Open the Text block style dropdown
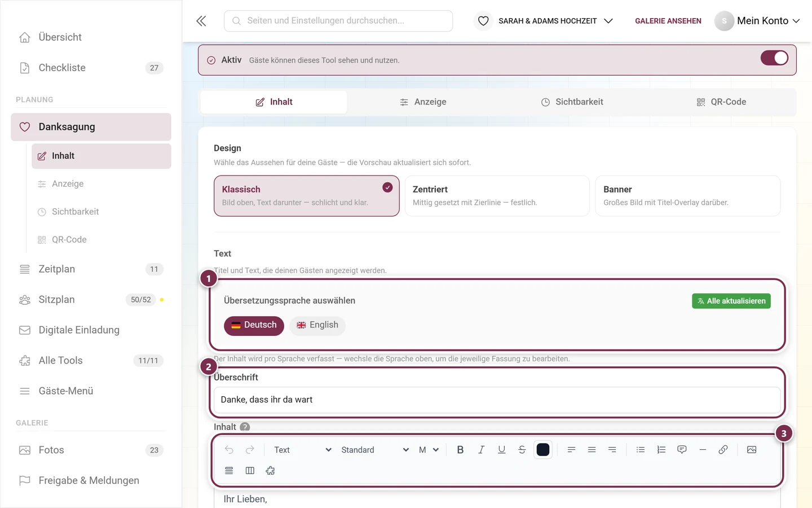Viewport: 812px width, 508px height. 302,450
